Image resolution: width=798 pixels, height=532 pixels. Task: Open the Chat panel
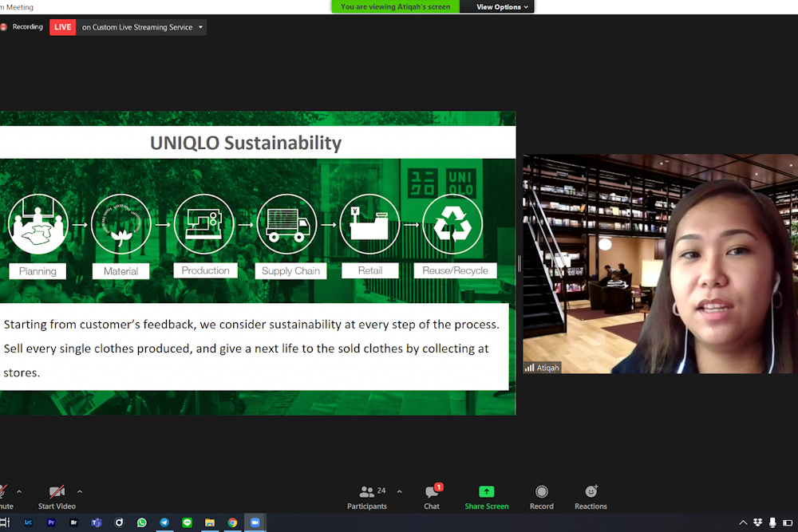click(432, 496)
